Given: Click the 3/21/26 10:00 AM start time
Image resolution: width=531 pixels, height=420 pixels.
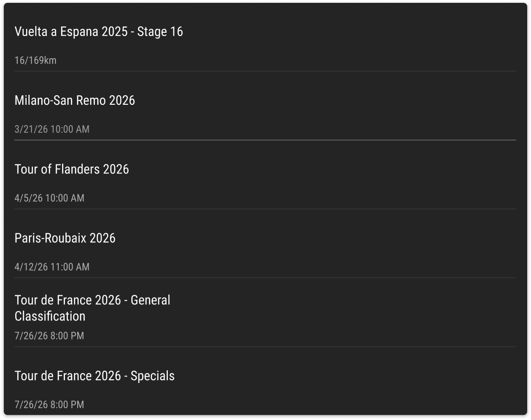Looking at the screenshot, I should click(52, 129).
